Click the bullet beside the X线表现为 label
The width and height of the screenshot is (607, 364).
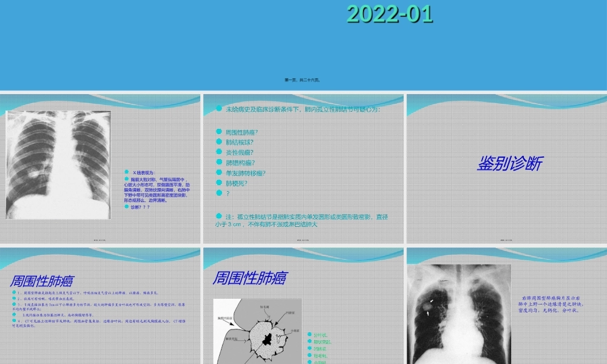coord(126,172)
